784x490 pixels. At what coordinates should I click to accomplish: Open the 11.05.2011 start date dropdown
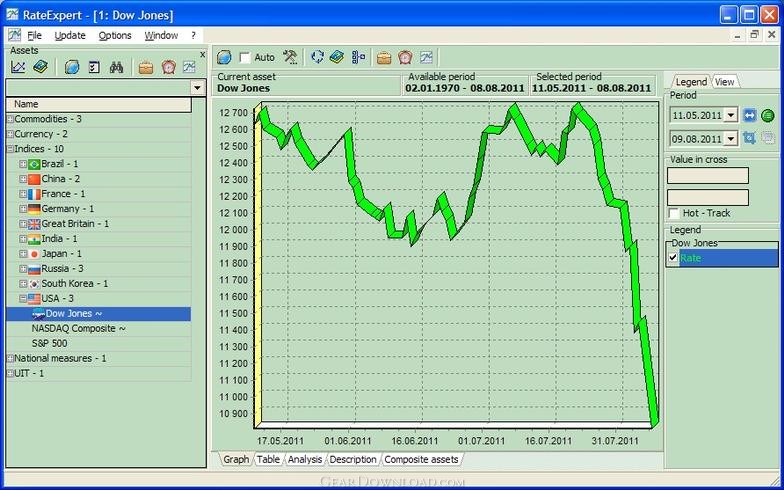[x=731, y=116]
